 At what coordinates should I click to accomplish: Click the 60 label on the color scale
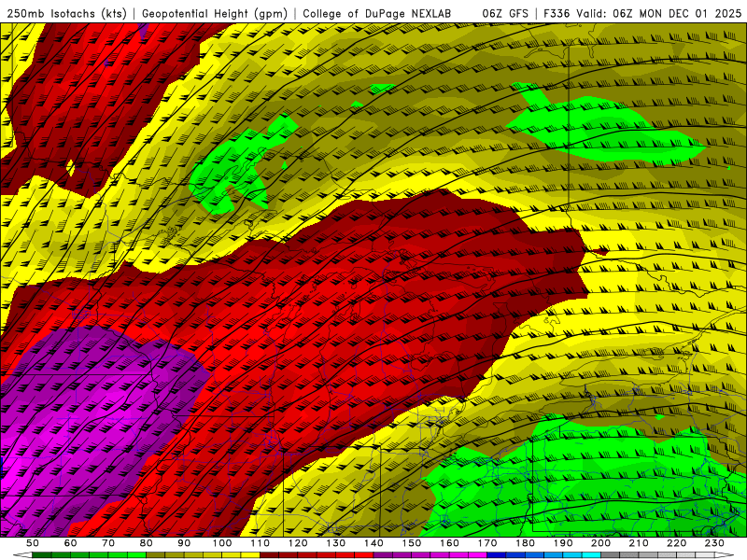[x=71, y=543]
